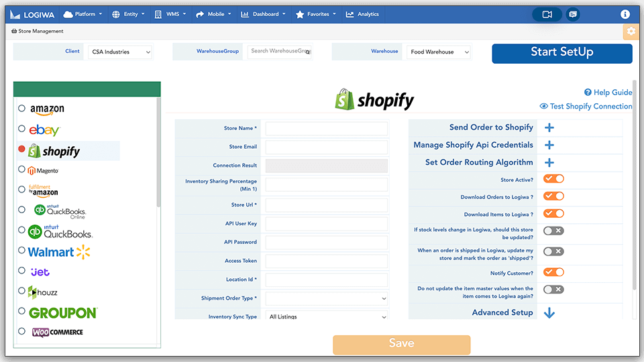
Task: Open the Client dropdown CSA Industries
Action: [120, 52]
